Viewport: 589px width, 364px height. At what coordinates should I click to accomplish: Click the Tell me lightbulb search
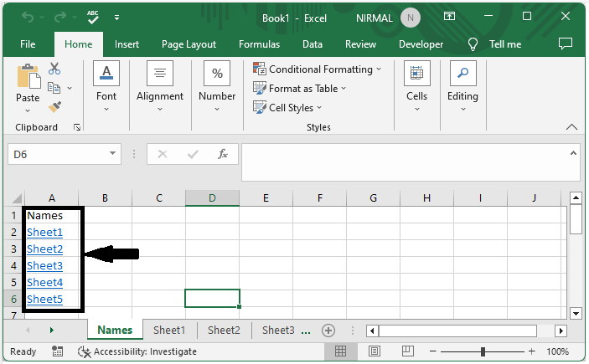[x=473, y=44]
